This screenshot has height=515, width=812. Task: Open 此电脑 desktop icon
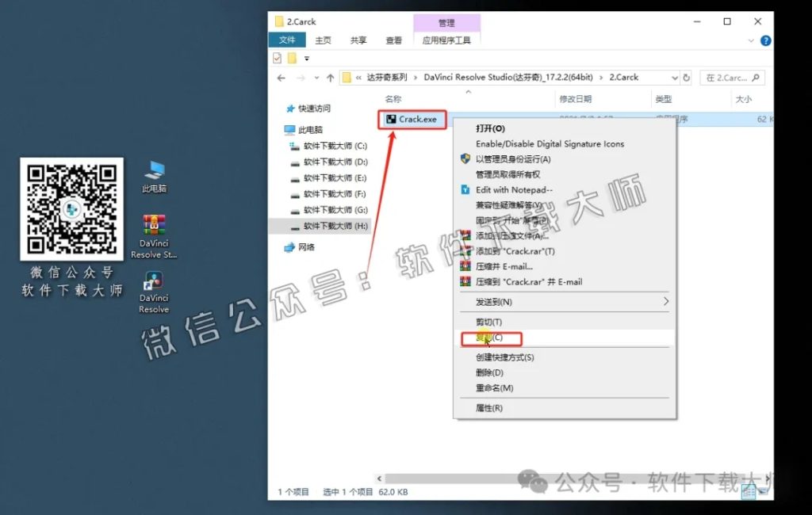pyautogui.click(x=152, y=170)
